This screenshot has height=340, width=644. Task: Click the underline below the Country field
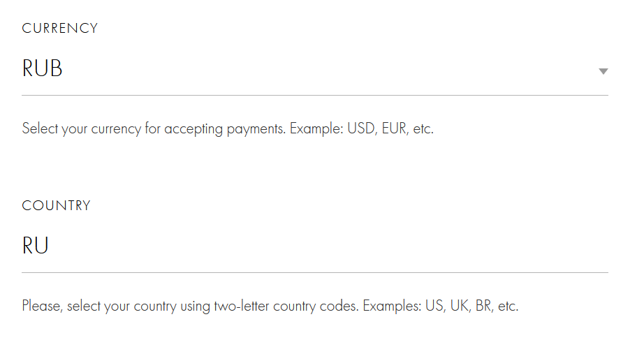coord(314,272)
